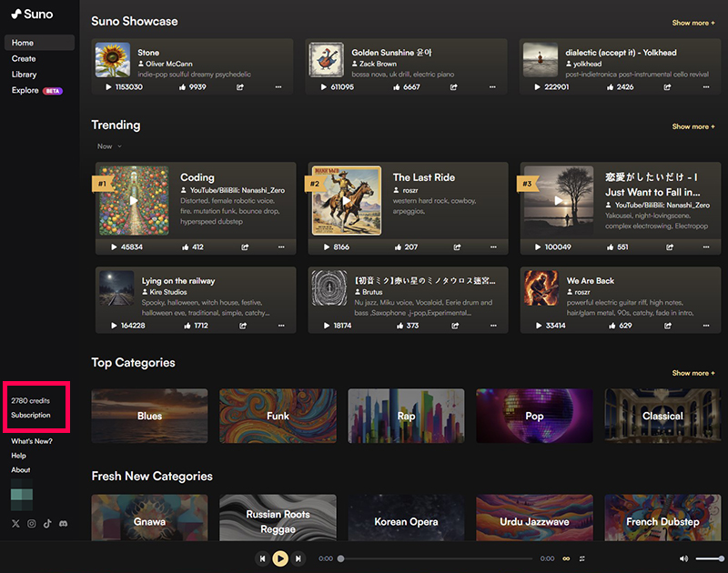Open the Blues category tile
The image size is (728, 573).
pos(149,416)
